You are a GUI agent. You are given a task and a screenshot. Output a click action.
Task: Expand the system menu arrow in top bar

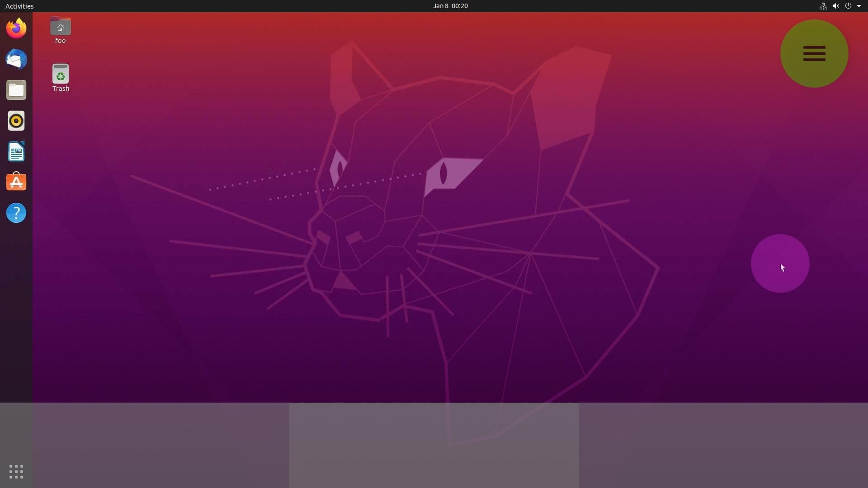pos(859,6)
